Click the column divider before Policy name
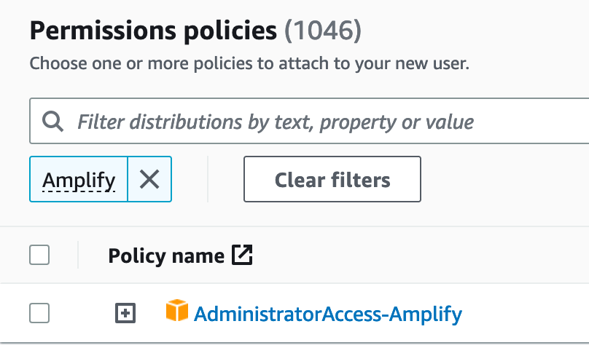 [78, 256]
